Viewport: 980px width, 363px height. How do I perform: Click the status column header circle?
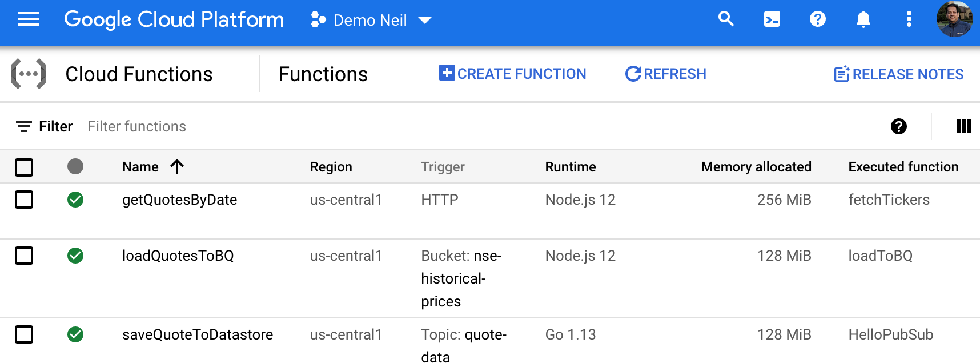(75, 166)
